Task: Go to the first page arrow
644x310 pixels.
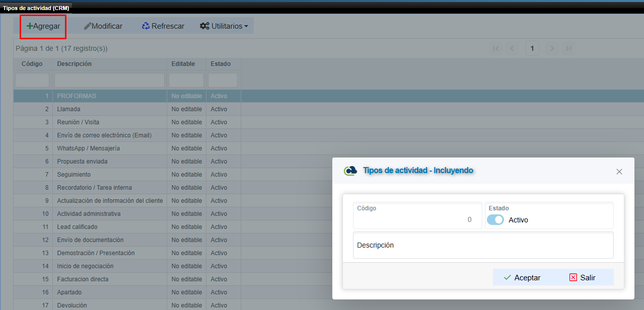Action: (496, 48)
